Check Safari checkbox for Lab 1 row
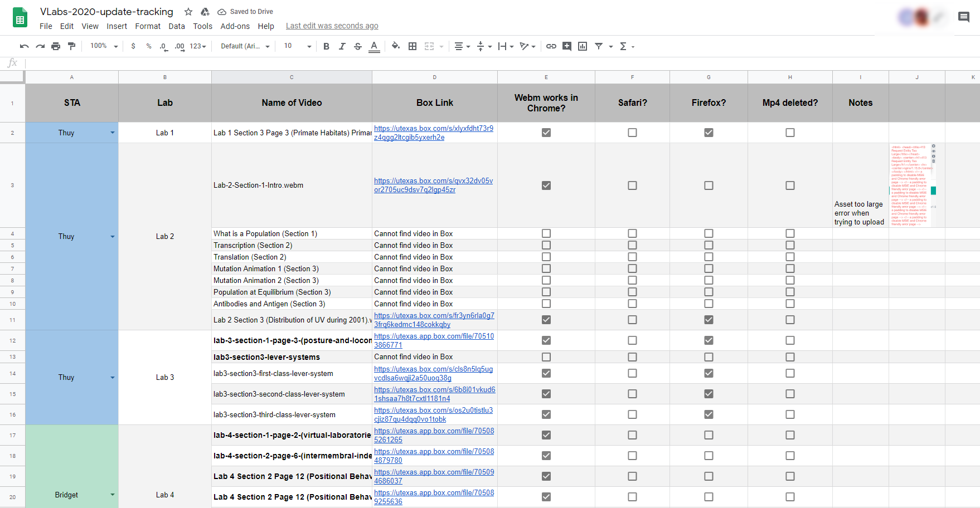 pos(632,133)
